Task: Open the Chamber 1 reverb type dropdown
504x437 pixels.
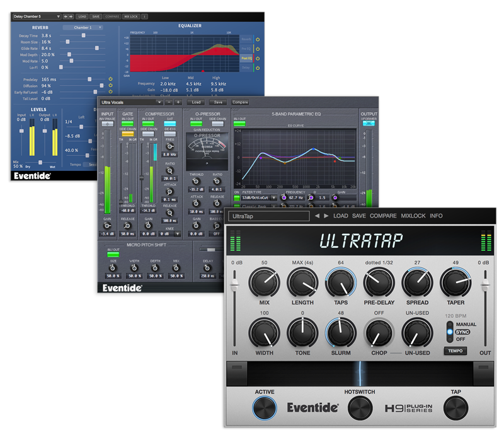Action: coord(83,28)
